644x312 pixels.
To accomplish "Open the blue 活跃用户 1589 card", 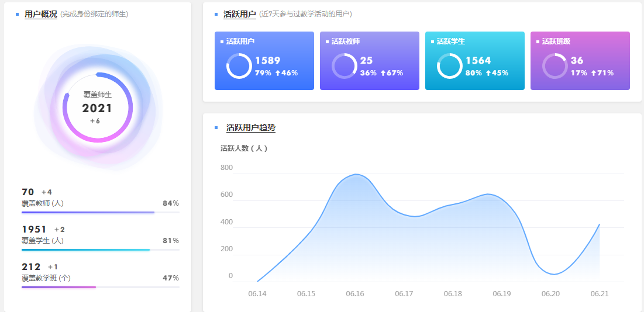I will [x=264, y=61].
